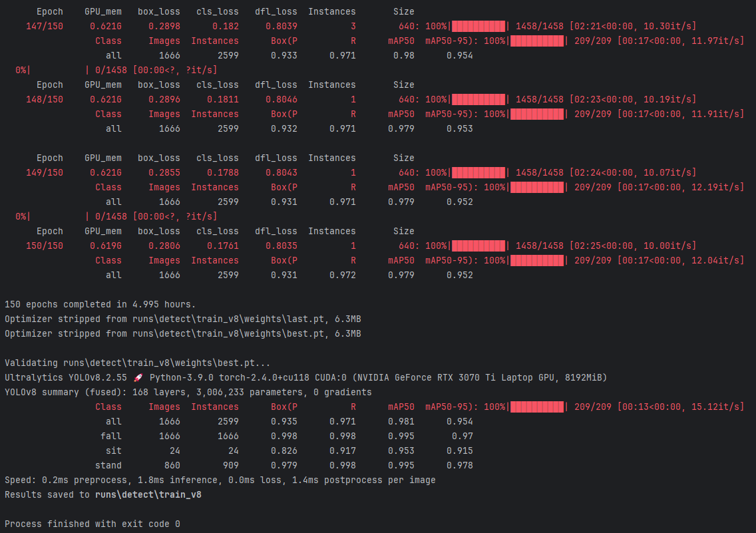Click the training progress bar for epoch 150/150

(x=478, y=246)
